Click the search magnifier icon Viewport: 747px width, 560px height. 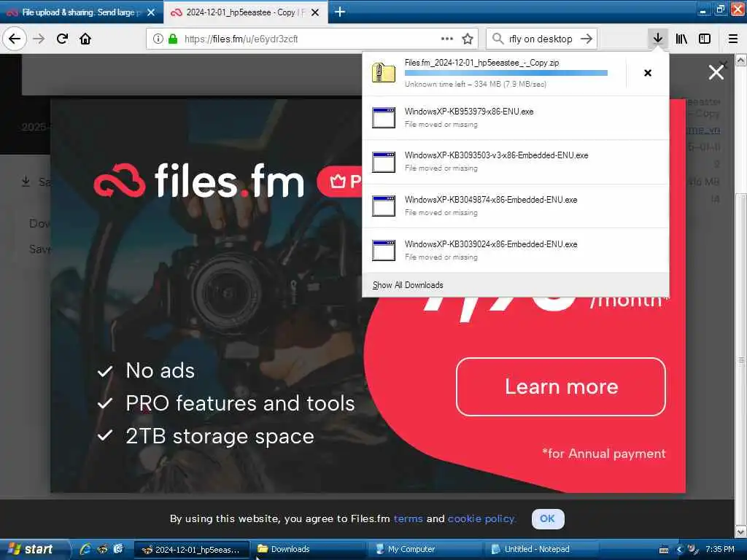coord(498,39)
